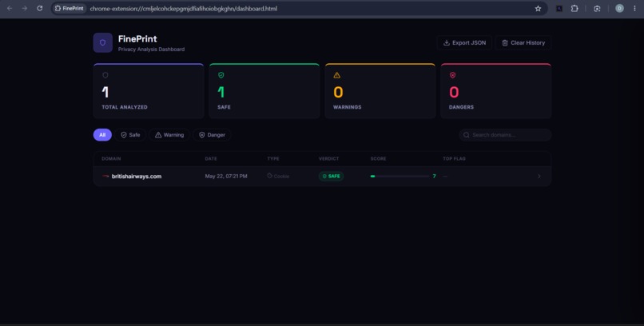644x326 pixels.
Task: Select the Dangers summary card
Action: [495, 91]
